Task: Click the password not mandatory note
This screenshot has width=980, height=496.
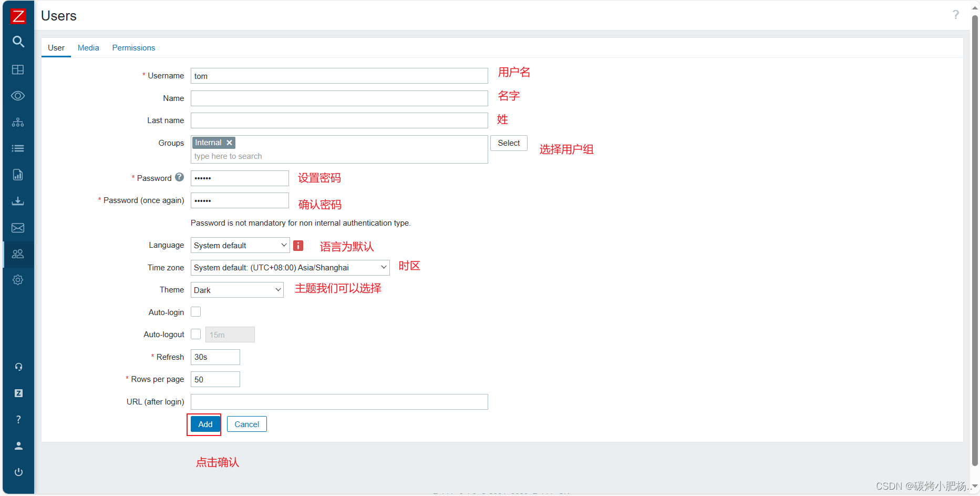Action: (301, 223)
